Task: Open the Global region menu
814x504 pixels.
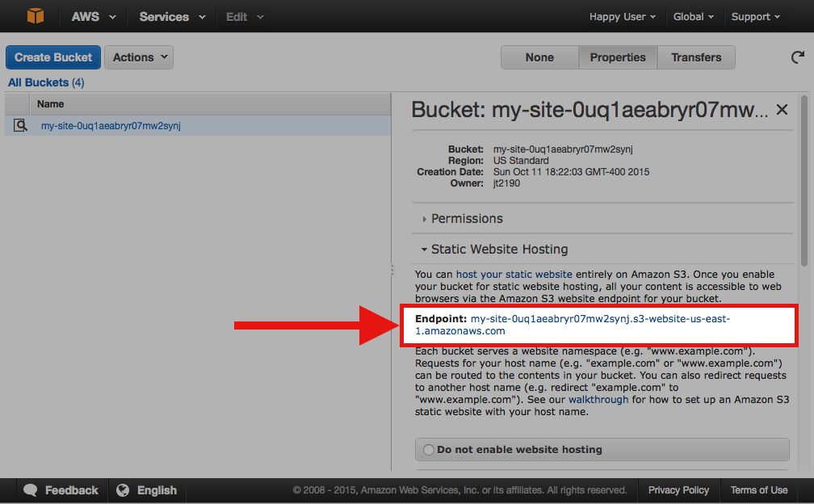Action: click(694, 17)
